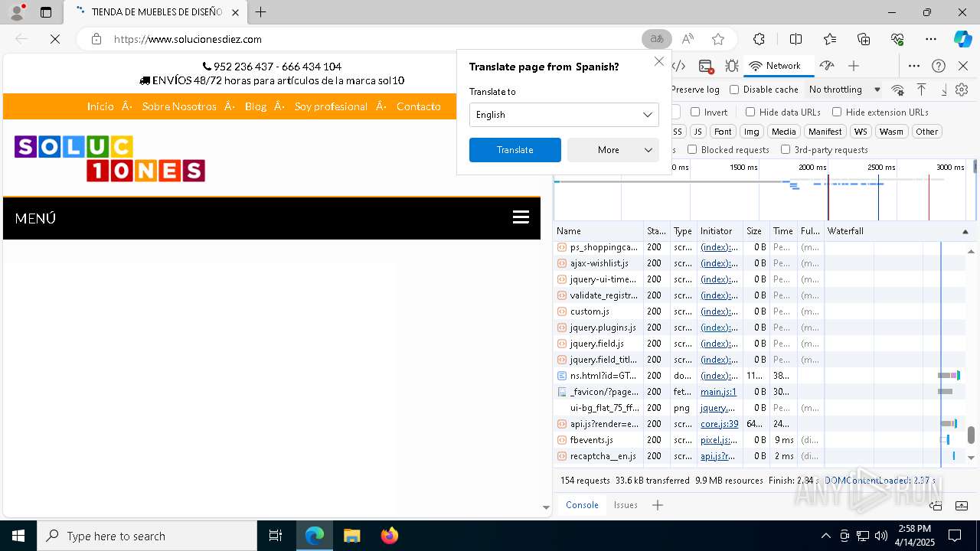This screenshot has height=551, width=980.
Task: Click the blue Translate button
Action: (515, 150)
